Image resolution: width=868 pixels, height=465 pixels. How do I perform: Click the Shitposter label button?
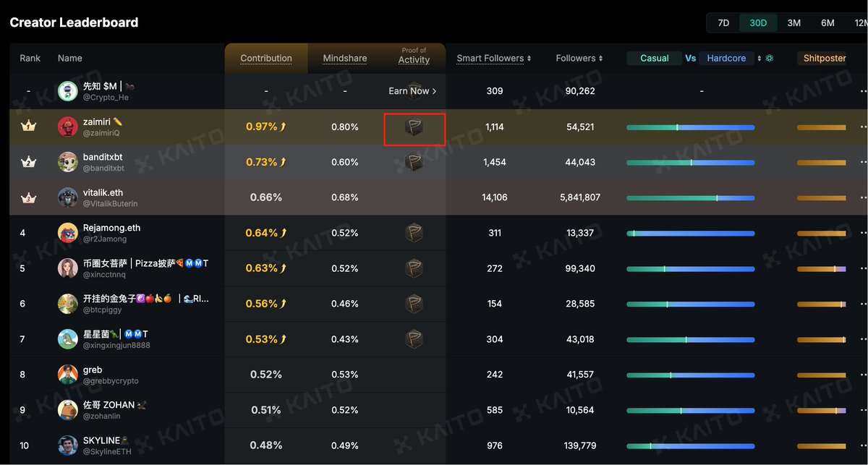(825, 59)
